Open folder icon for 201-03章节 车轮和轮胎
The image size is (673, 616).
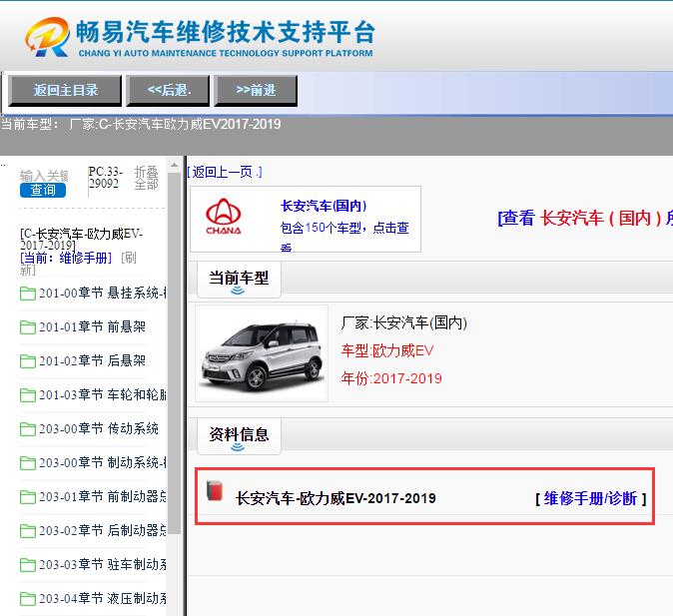28,395
